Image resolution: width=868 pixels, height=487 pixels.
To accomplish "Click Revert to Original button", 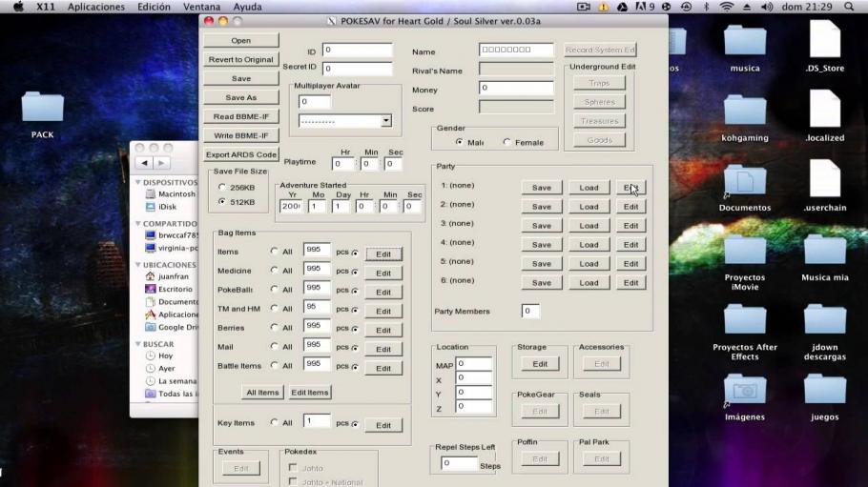I will tap(240, 59).
